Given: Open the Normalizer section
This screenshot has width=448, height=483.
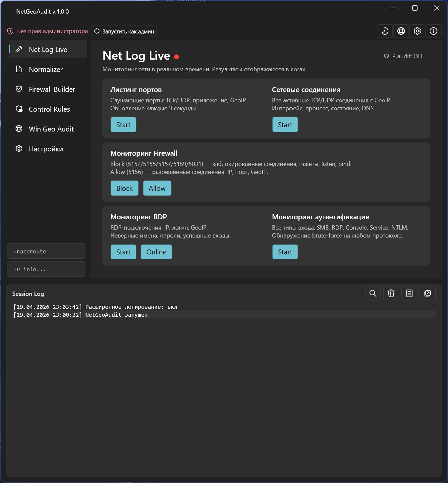Looking at the screenshot, I should click(x=48, y=69).
